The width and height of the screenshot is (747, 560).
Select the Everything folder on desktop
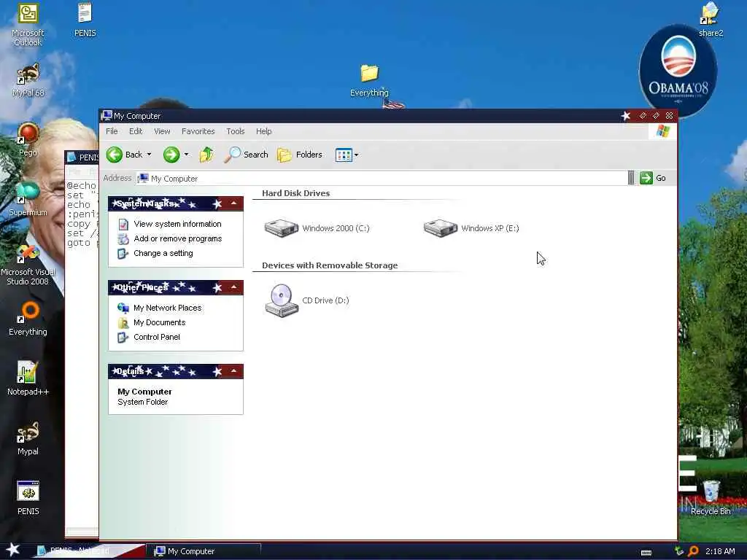[x=369, y=80]
